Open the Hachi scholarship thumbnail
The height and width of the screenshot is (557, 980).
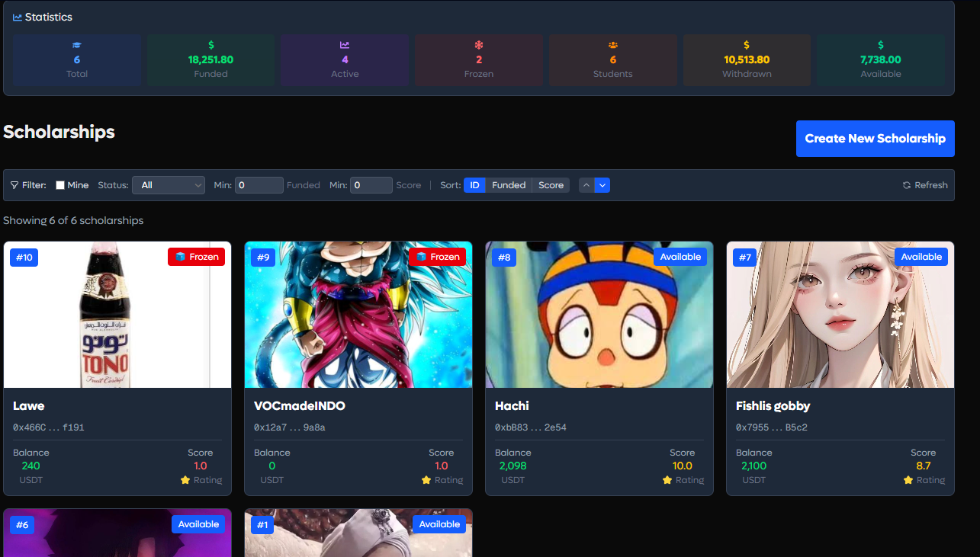pos(599,315)
